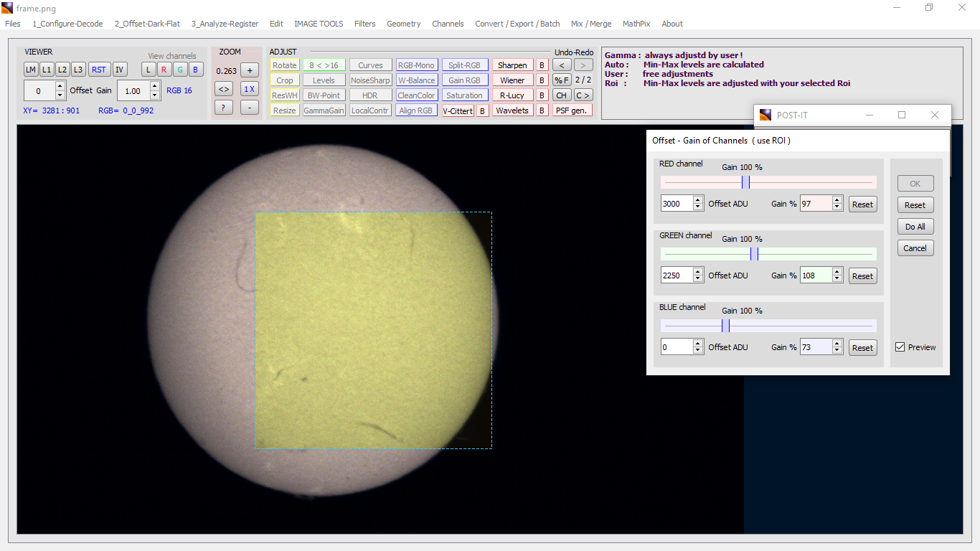The width and height of the screenshot is (980, 551).
Task: Cancel the Offset-Gain dialog
Action: [x=915, y=248]
